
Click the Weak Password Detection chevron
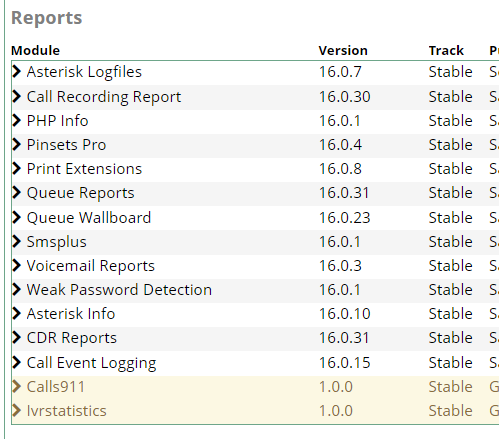coord(16,290)
